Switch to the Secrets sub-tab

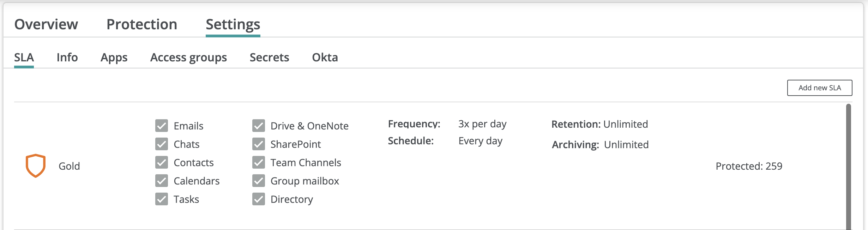pyautogui.click(x=269, y=57)
